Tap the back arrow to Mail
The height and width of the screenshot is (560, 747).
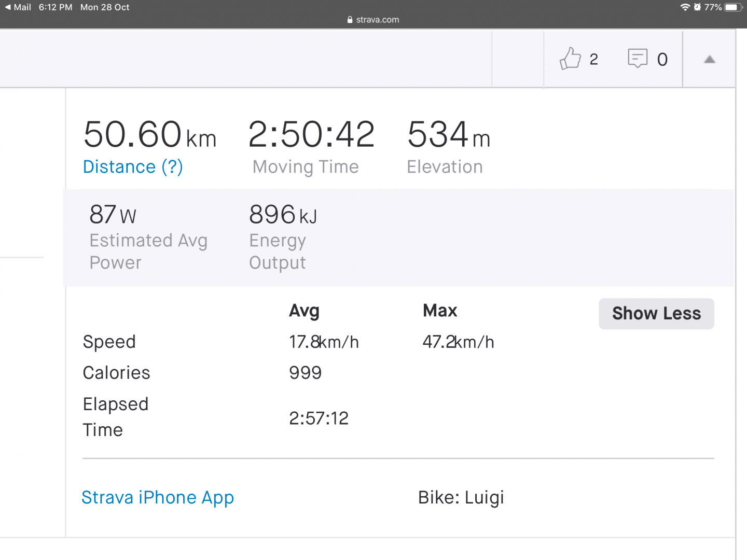tap(8, 7)
